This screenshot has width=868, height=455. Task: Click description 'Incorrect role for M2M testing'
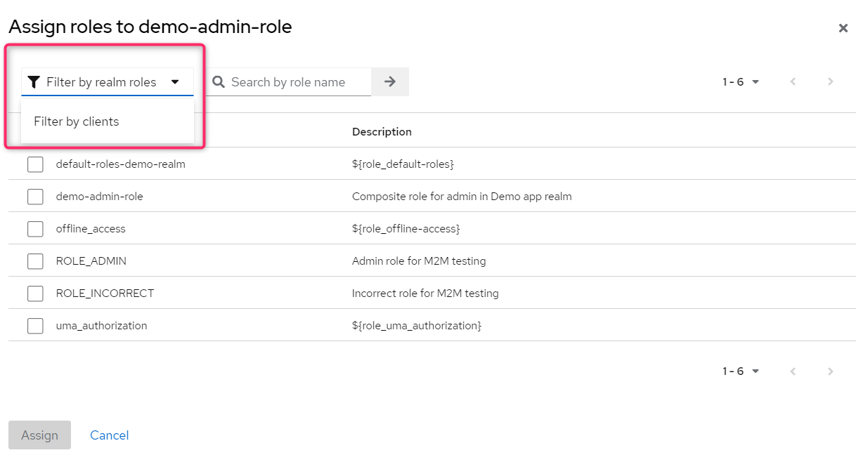(425, 294)
